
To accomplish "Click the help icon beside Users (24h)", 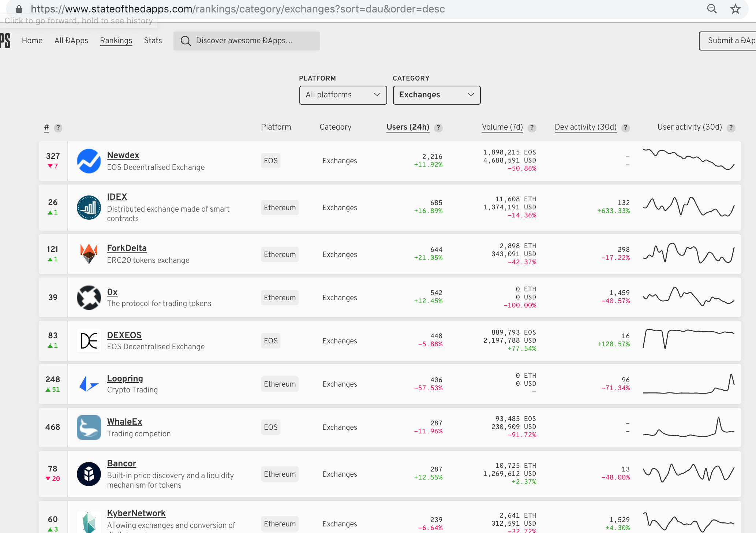I will pos(438,128).
